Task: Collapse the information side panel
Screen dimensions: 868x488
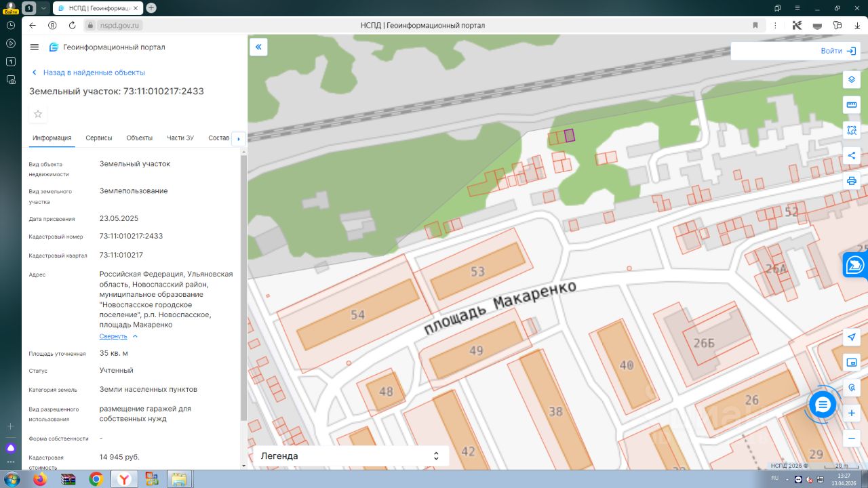Action: click(x=258, y=47)
